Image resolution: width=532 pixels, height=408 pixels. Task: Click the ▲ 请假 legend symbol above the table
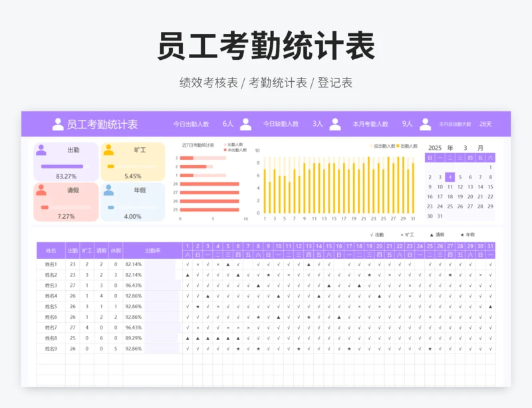[432, 235]
